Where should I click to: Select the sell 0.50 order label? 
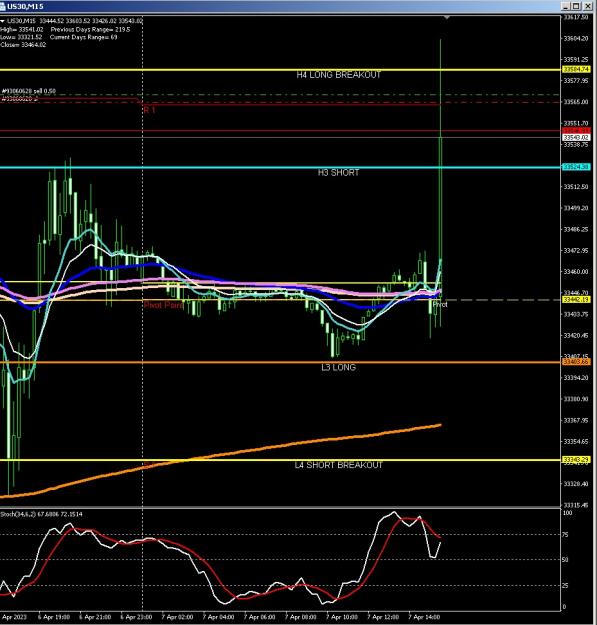(x=29, y=91)
